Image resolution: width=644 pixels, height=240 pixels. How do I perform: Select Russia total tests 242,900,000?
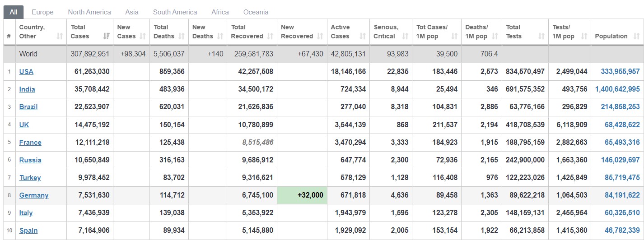coord(525,160)
